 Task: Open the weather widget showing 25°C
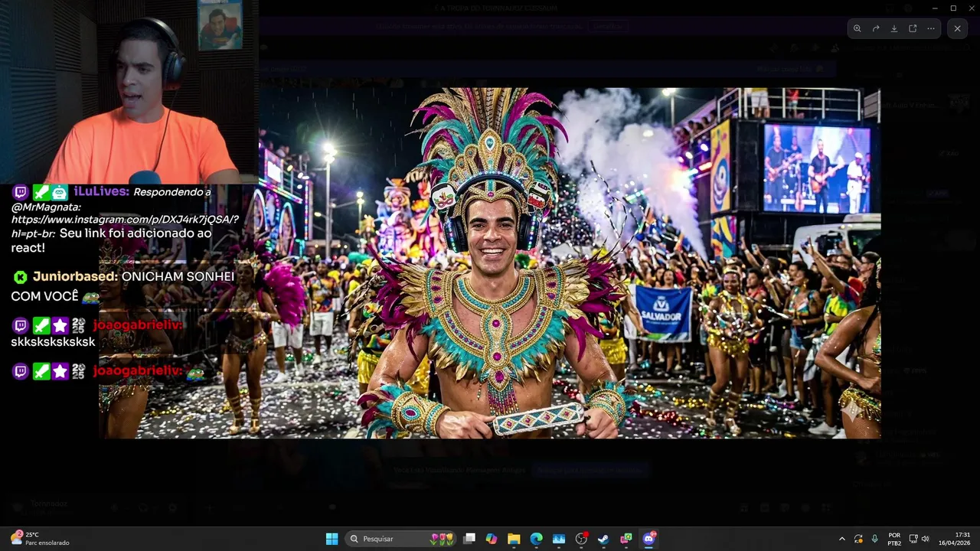point(40,539)
